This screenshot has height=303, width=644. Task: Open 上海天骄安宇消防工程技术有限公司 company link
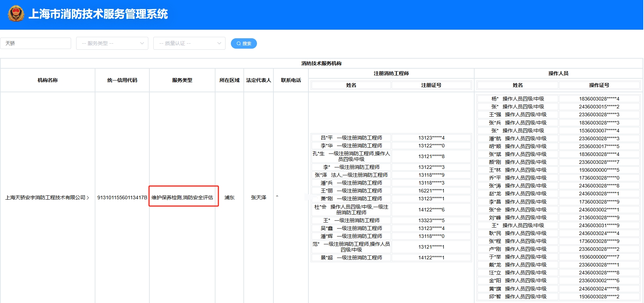47,197
